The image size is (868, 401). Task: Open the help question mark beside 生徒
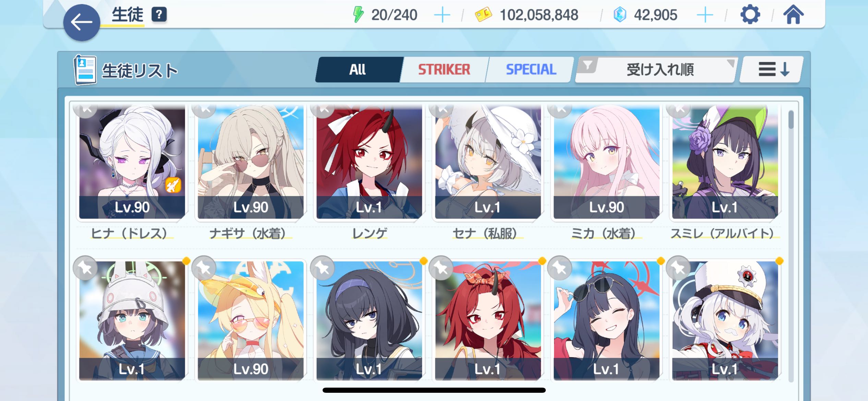159,15
